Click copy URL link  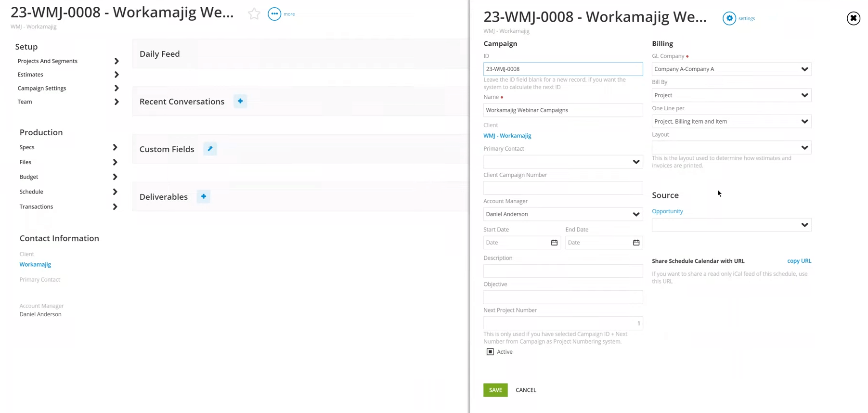pyautogui.click(x=799, y=261)
